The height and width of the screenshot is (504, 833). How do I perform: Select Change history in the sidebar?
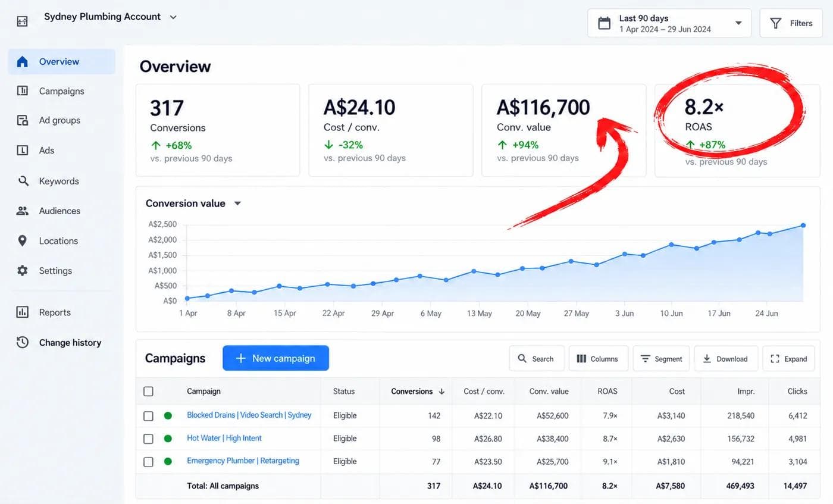click(x=61, y=342)
